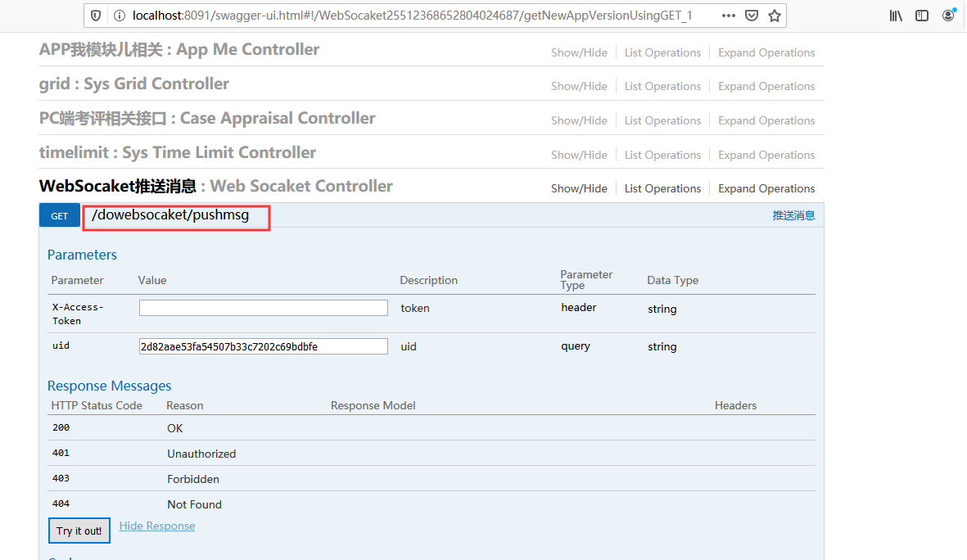Bookmark this page using the star icon
The image size is (967, 560).
tap(774, 15)
